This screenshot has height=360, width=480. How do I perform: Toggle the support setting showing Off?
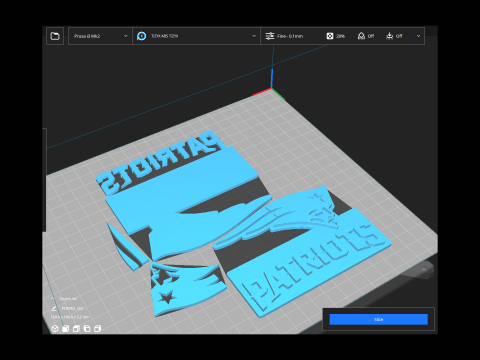point(366,36)
